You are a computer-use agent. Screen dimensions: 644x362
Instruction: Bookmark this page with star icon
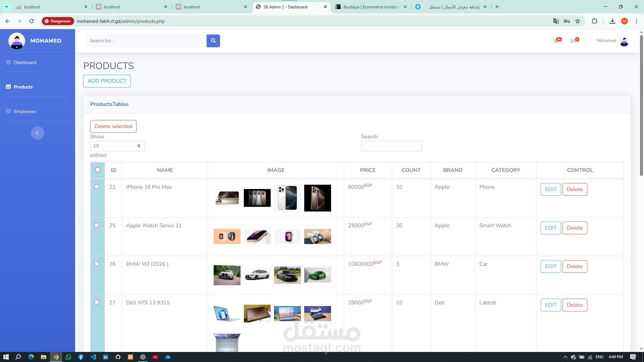coord(578,21)
